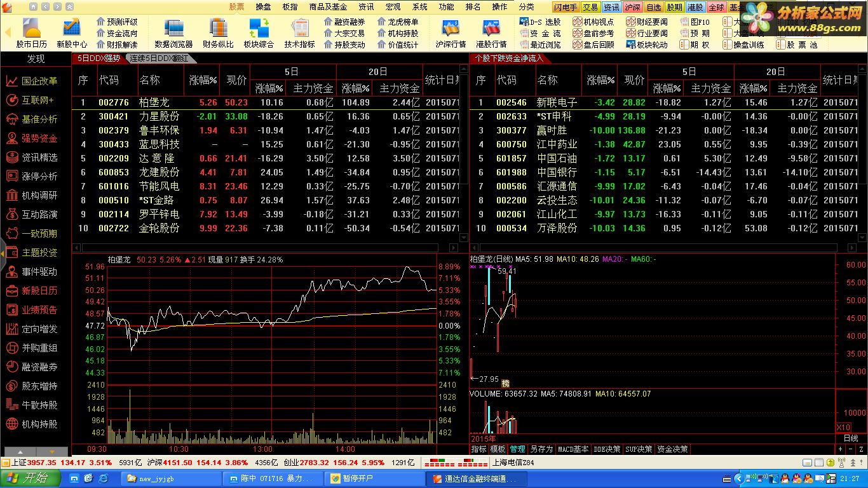Viewport: 868px width, 488px height.
Task: Click the 港股 button
Action: (x=695, y=7)
